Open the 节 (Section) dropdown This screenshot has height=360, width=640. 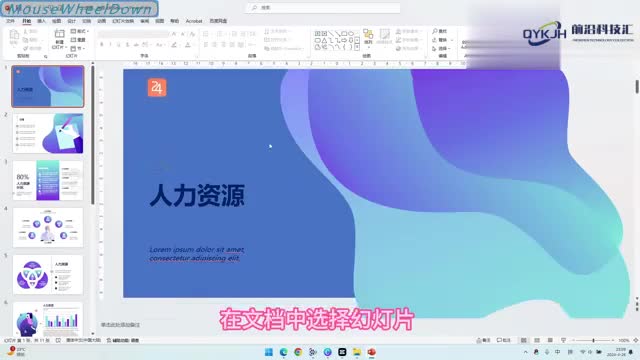point(79,49)
